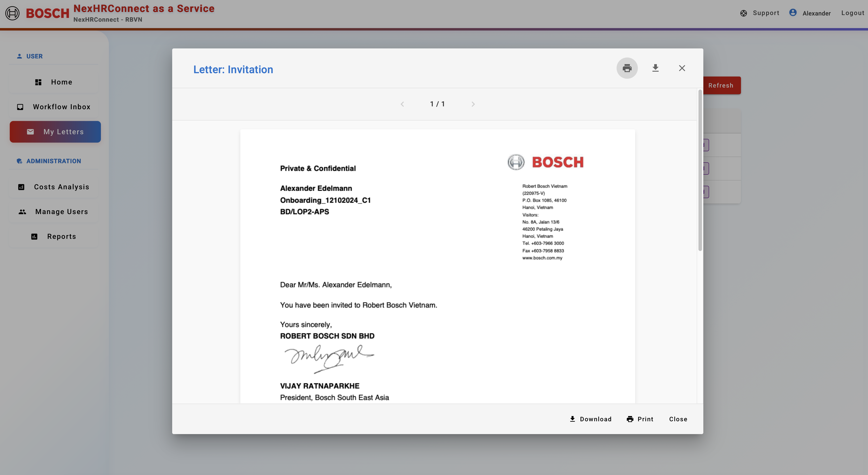Click the letter preview vertical scrollbar
This screenshot has height=475, width=868.
click(700, 170)
